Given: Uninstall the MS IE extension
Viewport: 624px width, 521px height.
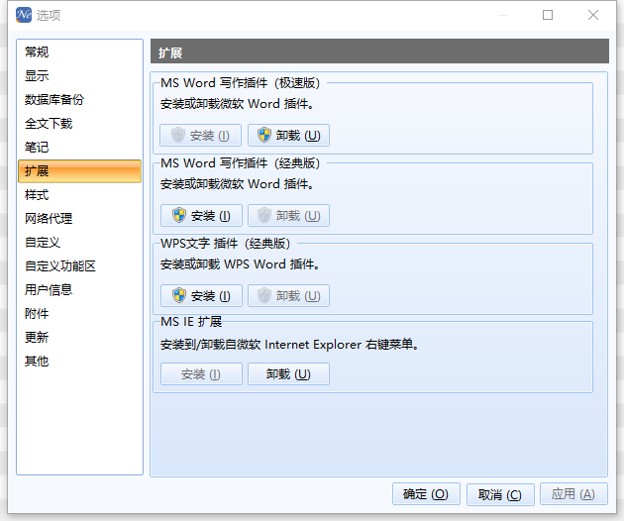Looking at the screenshot, I should [x=289, y=374].
